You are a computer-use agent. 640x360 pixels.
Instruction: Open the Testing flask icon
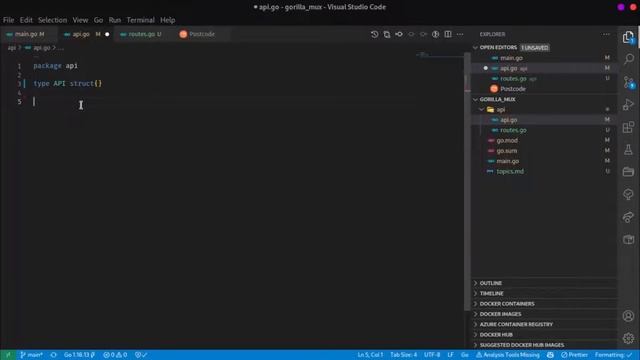[629, 149]
